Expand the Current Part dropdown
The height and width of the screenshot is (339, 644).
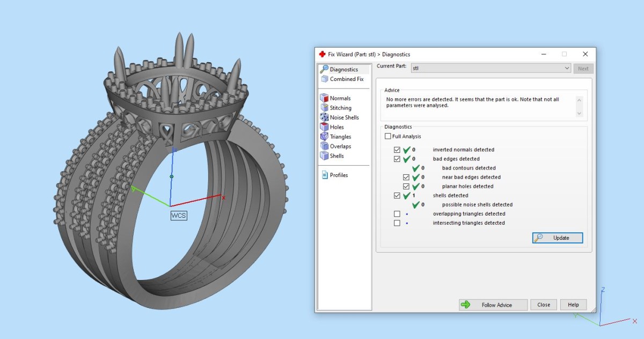point(567,69)
